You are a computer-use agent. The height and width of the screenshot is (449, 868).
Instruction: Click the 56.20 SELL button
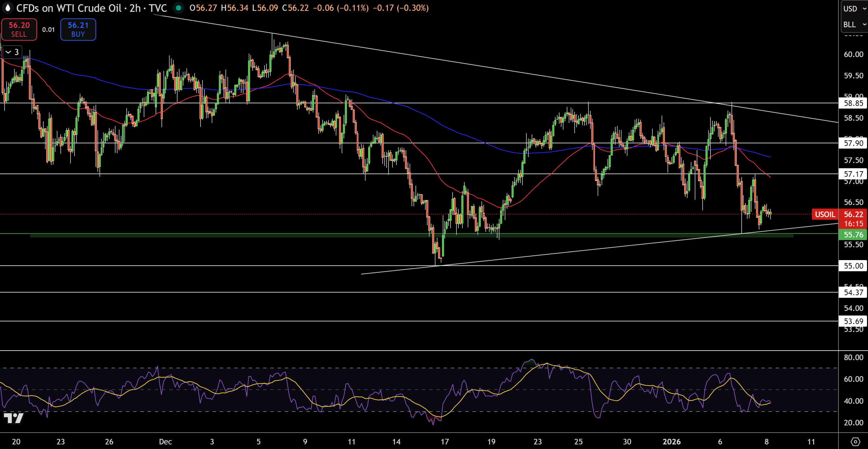(x=19, y=30)
